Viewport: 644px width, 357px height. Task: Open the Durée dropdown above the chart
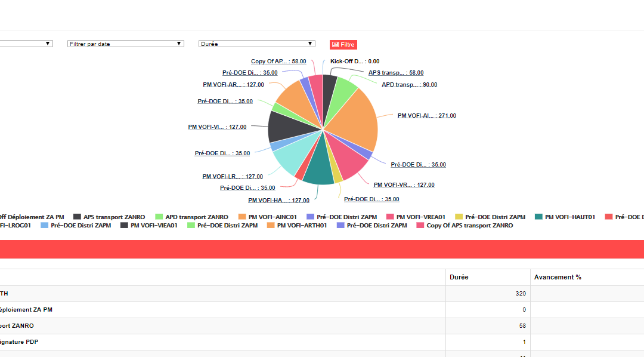coord(256,44)
